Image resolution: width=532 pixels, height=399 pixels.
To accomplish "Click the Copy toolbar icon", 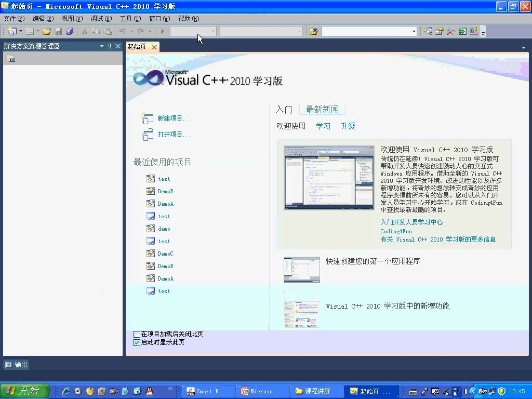I will [96, 31].
